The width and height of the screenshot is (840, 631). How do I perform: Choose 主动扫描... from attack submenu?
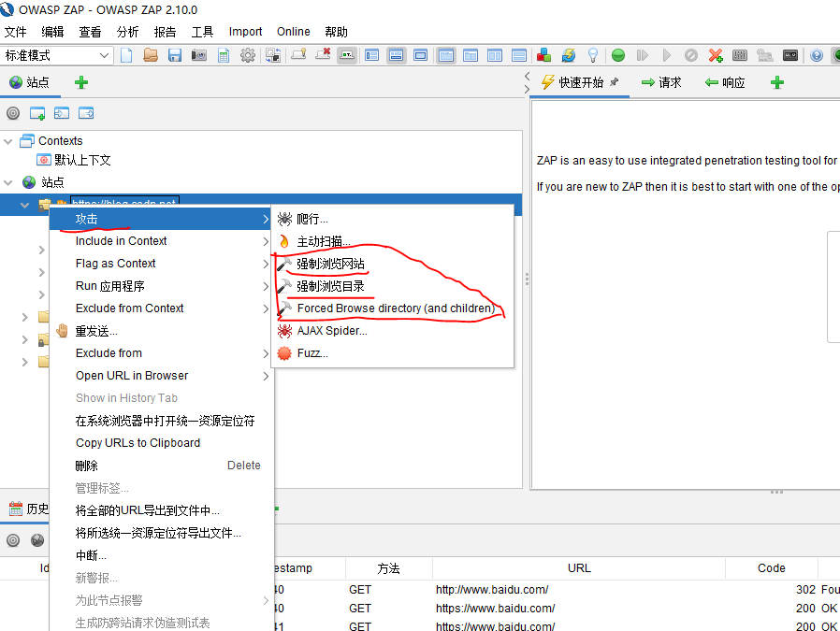392,241
